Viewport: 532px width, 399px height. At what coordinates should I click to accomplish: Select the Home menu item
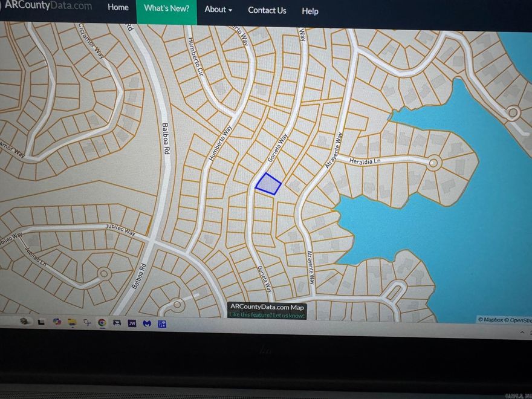(x=117, y=8)
